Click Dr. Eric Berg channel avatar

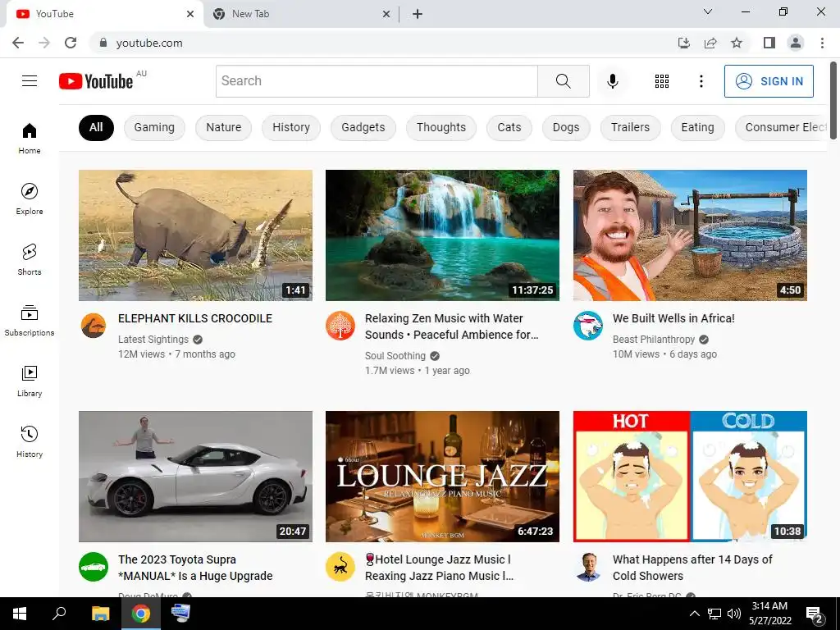click(x=587, y=567)
